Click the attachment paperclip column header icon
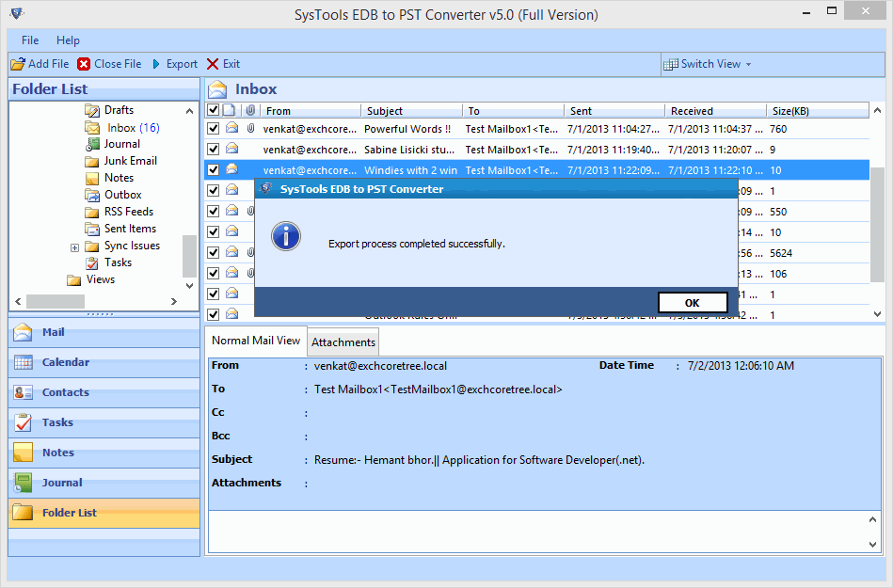 [x=250, y=110]
